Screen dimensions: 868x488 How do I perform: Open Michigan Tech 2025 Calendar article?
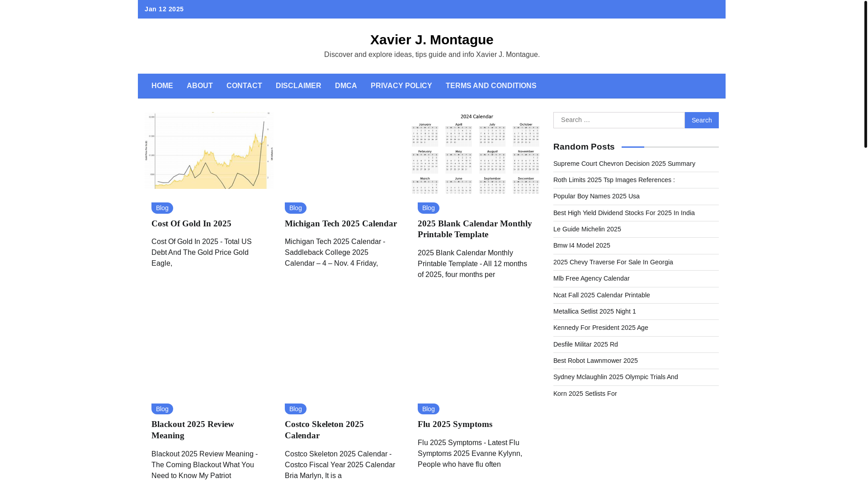click(x=341, y=224)
